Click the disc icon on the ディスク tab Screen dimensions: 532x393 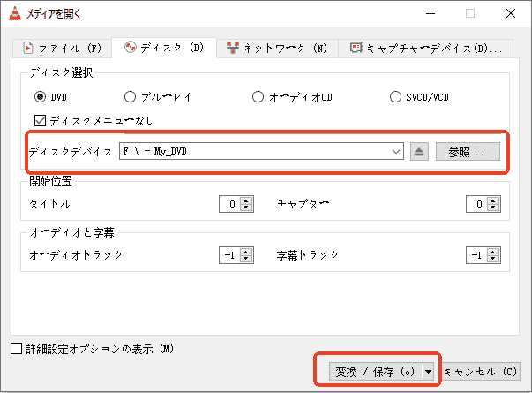click(x=131, y=47)
